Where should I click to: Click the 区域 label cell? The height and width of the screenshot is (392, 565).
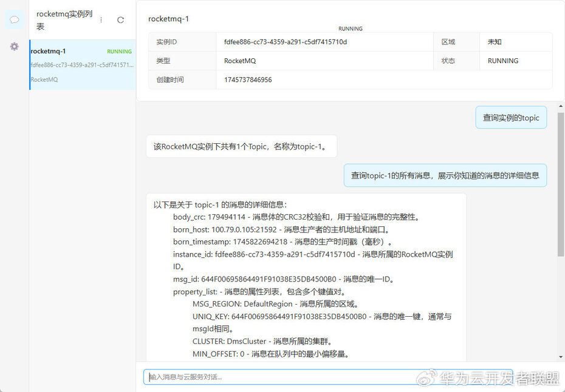click(x=456, y=42)
